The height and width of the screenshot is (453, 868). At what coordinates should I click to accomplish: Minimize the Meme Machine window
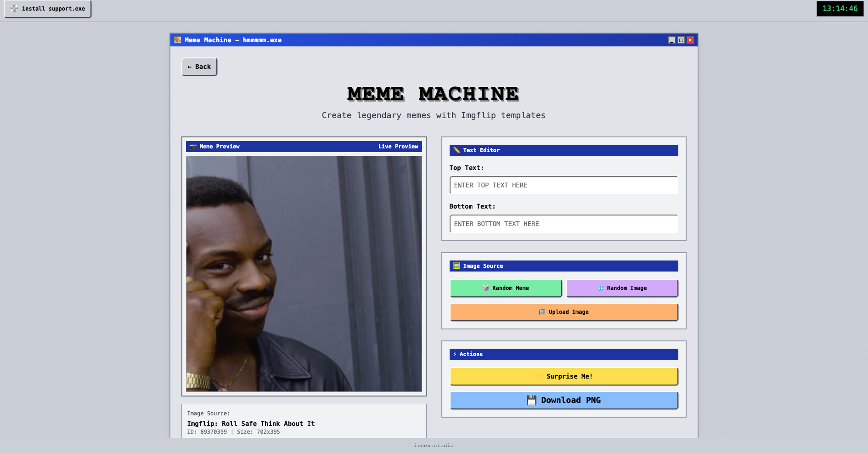coord(672,40)
